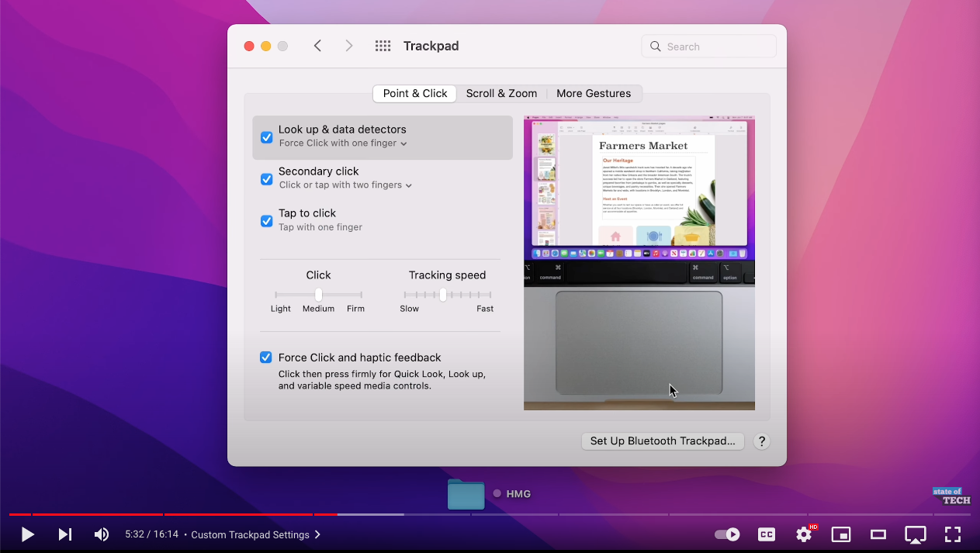Open the HMG folder on the desktop
980x553 pixels.
point(466,494)
